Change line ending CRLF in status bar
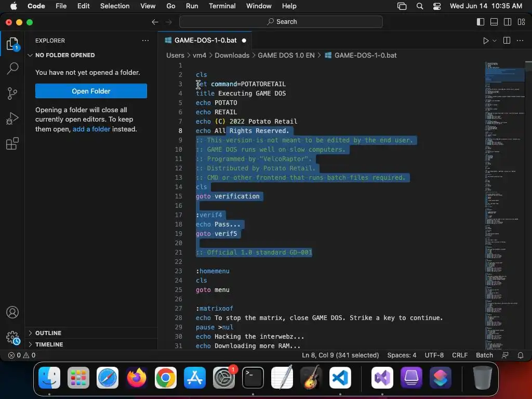This screenshot has width=532, height=399. point(460,355)
